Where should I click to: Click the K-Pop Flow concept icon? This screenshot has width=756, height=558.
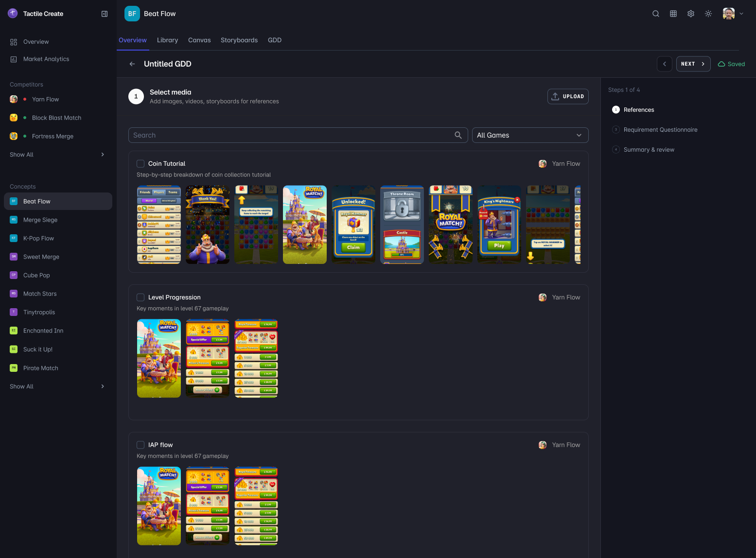14,238
